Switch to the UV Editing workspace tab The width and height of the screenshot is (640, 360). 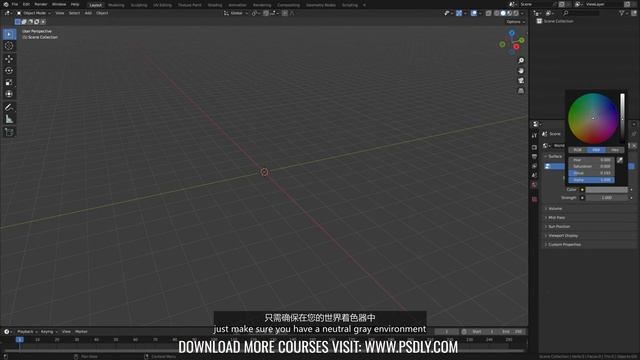(162, 5)
